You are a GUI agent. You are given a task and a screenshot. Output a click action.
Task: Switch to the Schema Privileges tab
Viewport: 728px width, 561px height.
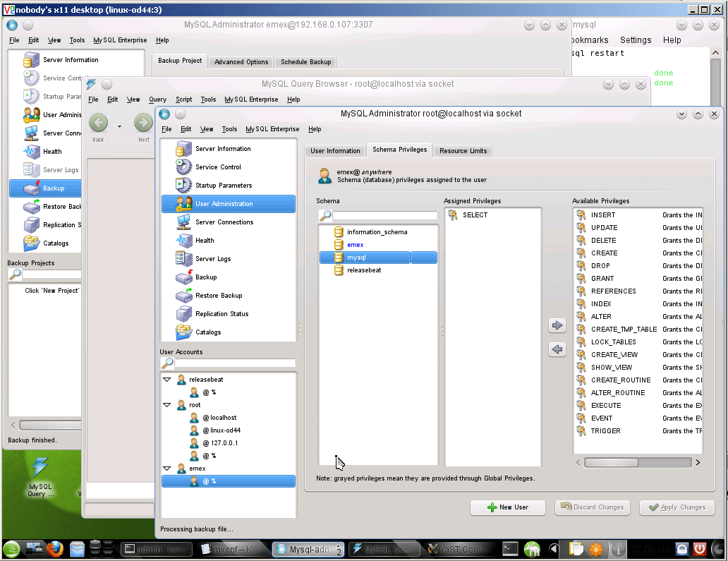(x=400, y=150)
